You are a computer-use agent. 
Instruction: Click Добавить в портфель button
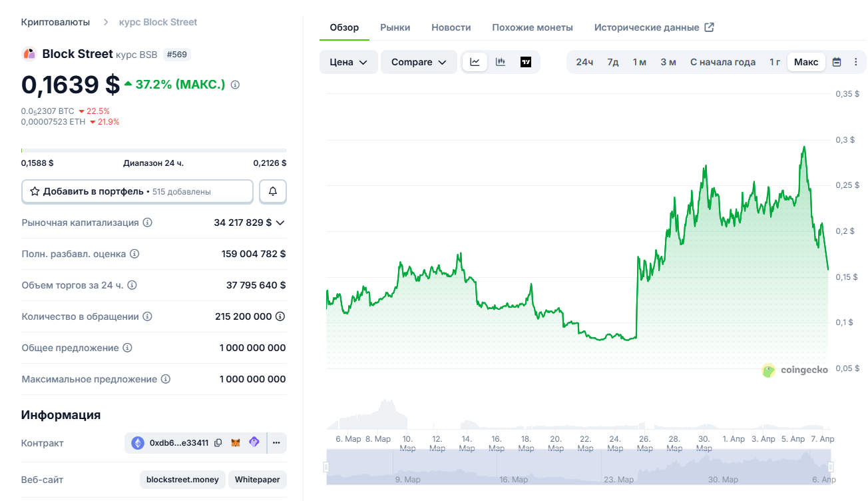pyautogui.click(x=137, y=191)
